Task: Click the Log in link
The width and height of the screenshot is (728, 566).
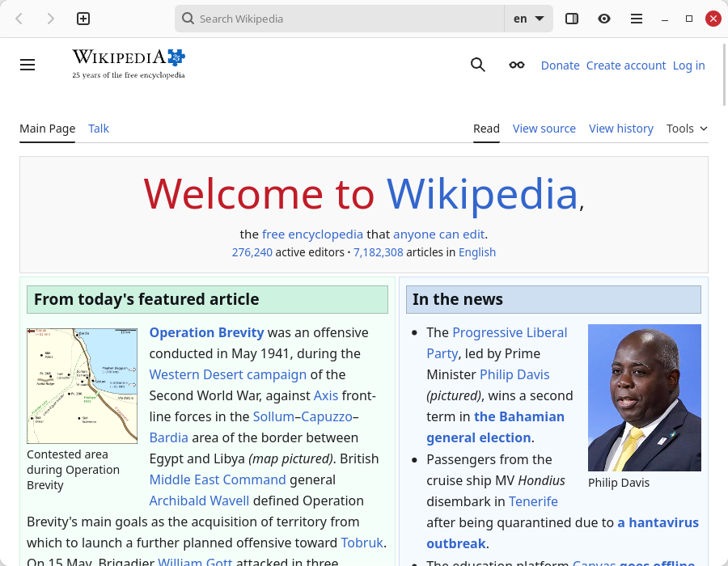Action: pyautogui.click(x=688, y=65)
